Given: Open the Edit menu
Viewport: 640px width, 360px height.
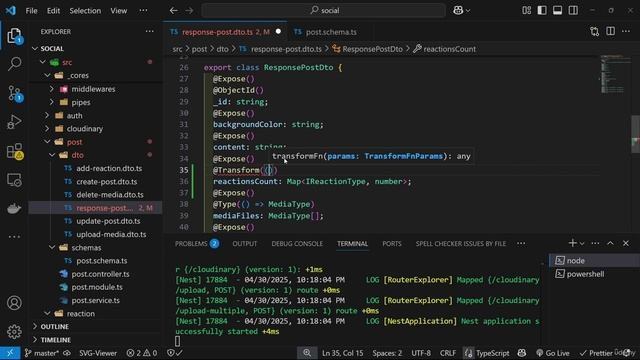Looking at the screenshot, I should [53, 11].
